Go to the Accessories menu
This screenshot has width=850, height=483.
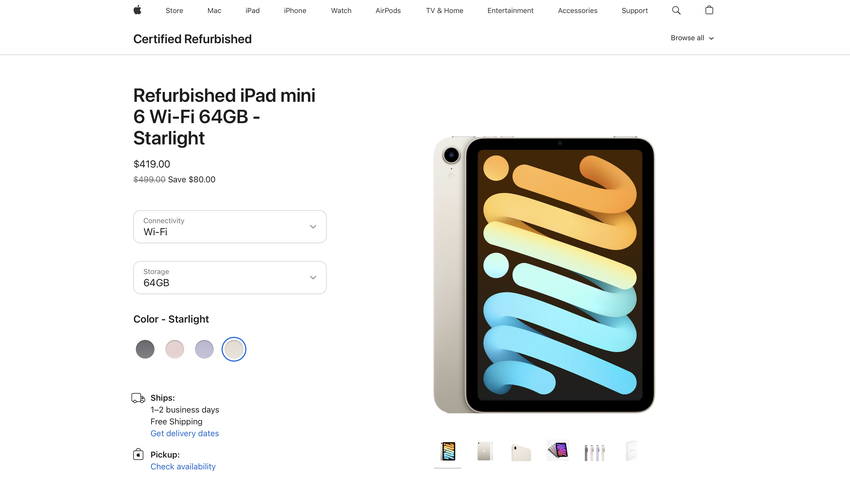coord(577,10)
